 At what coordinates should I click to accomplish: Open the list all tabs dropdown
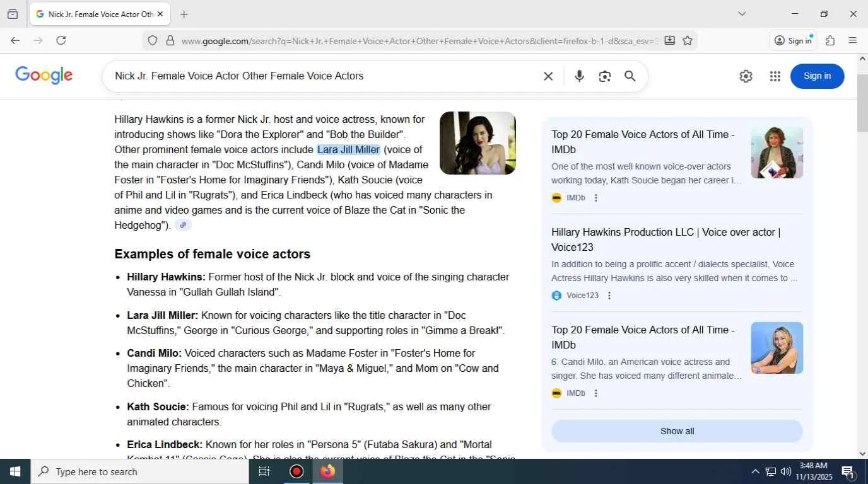click(x=742, y=14)
